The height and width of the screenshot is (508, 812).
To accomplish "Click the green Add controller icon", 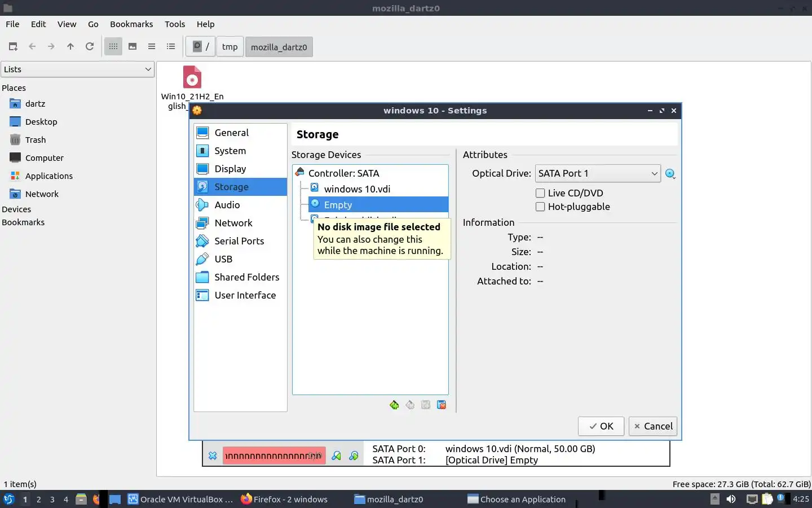I will click(394, 405).
